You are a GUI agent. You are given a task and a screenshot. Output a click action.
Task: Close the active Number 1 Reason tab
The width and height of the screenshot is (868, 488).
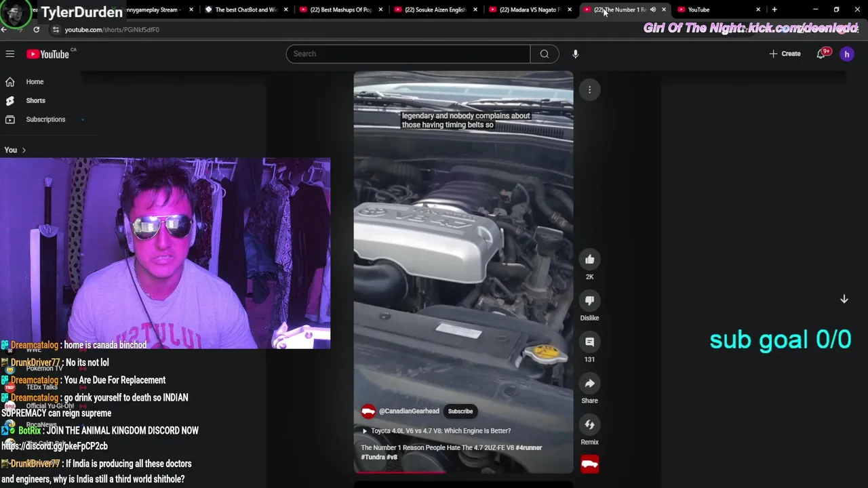664,9
